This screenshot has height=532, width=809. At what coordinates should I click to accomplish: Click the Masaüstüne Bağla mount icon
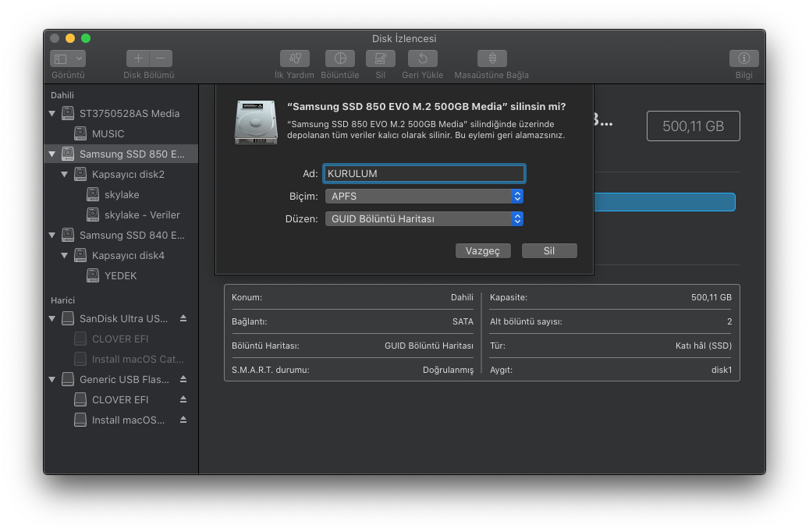pyautogui.click(x=491, y=59)
